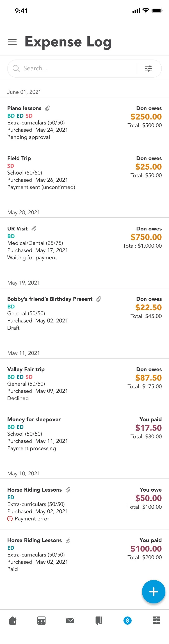Image resolution: width=169 pixels, height=644 pixels.
Task: Open the Field Trip expense
Action: [x=19, y=158]
